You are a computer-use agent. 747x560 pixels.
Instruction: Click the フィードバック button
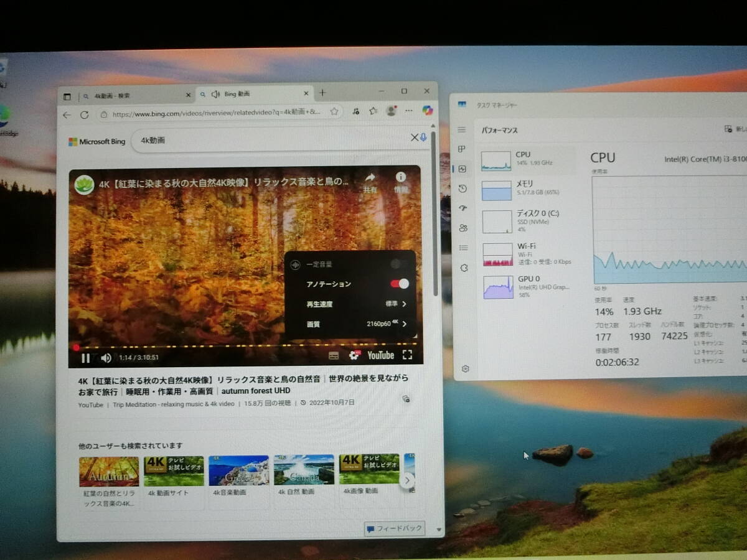[x=395, y=529]
